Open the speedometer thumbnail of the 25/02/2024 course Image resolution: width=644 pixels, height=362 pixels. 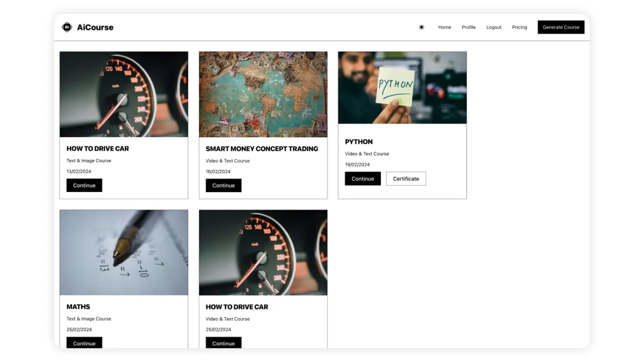coord(263,252)
